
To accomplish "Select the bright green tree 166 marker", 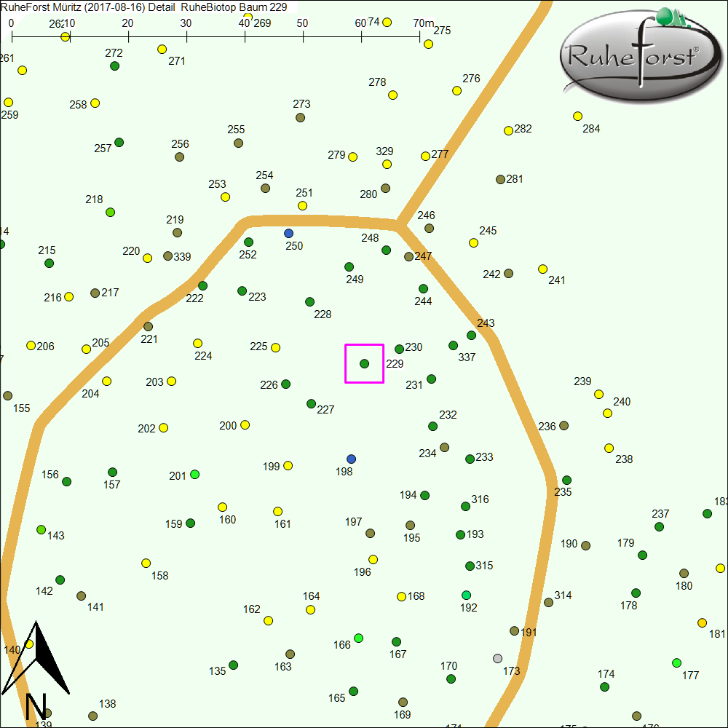I will point(358,638).
